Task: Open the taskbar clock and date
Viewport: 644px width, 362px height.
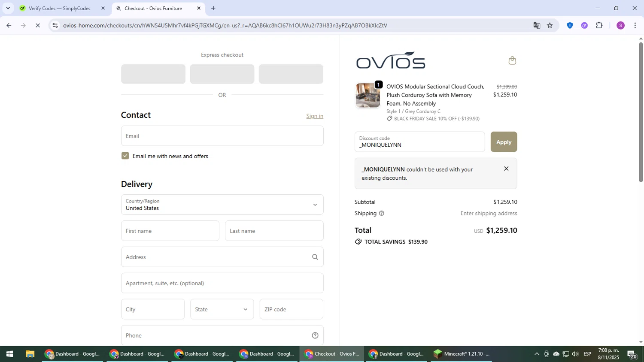Action: pos(608,354)
